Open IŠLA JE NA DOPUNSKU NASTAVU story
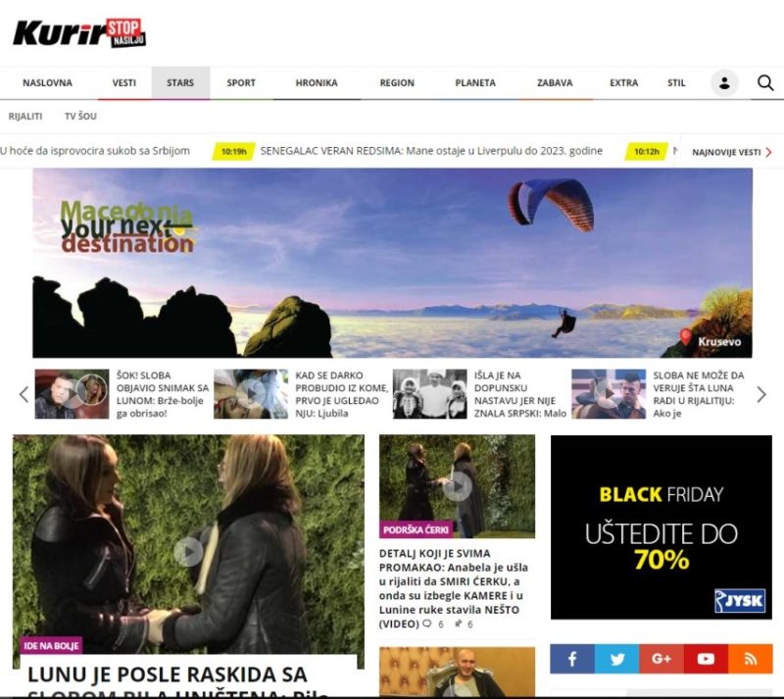Screen dimensions: 784x699 (x=520, y=394)
